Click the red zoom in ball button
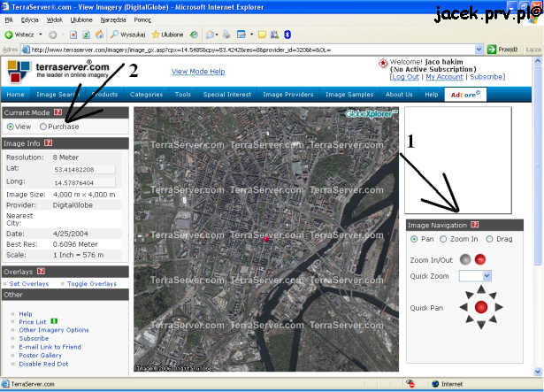544x392 pixels. [480, 259]
